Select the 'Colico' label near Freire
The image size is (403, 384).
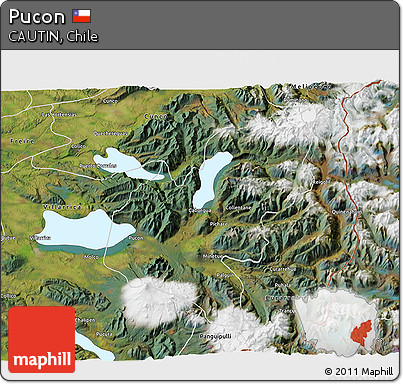click(x=78, y=146)
